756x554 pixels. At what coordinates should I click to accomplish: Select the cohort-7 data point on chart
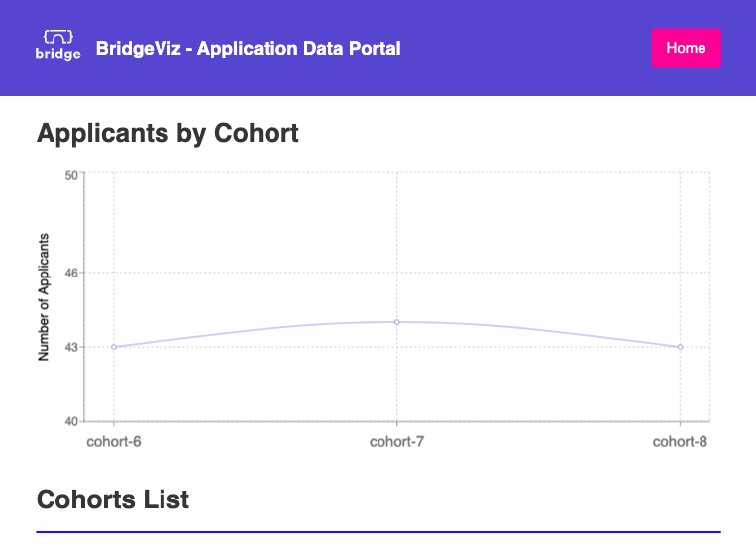(x=396, y=322)
